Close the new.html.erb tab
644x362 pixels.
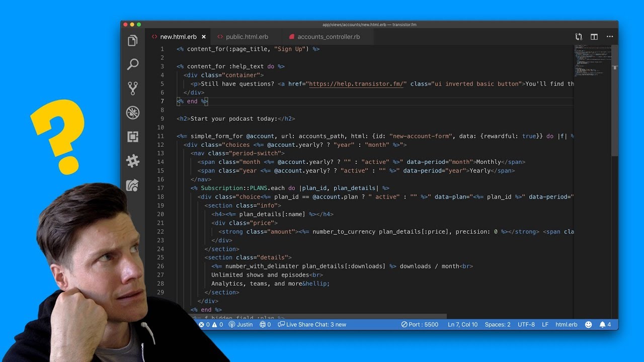204,37
